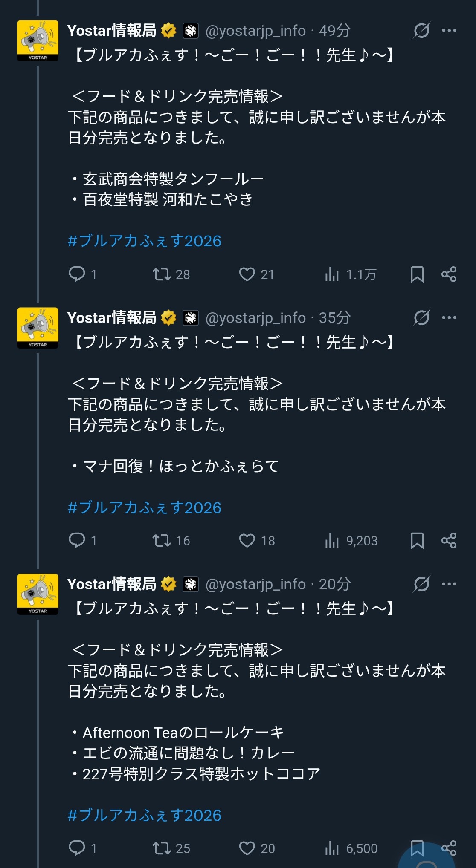The image size is (476, 868).
Task: Open the more options menu on the 20分 post
Action: click(x=449, y=584)
